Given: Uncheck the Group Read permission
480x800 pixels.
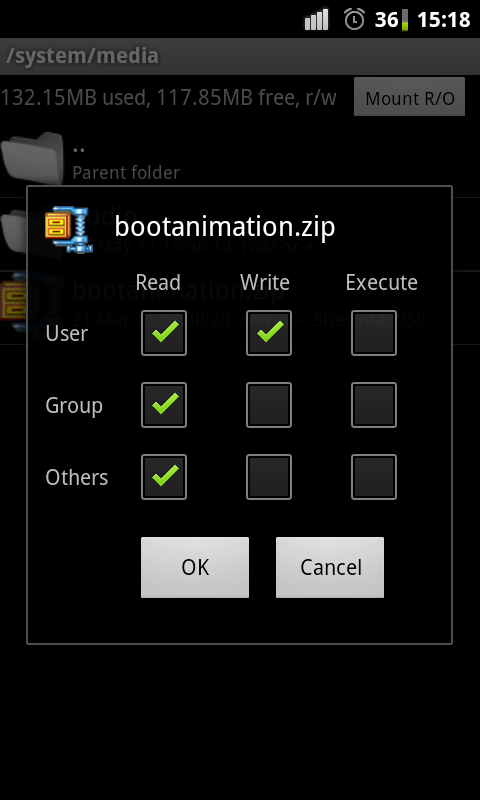Looking at the screenshot, I should pyautogui.click(x=164, y=405).
